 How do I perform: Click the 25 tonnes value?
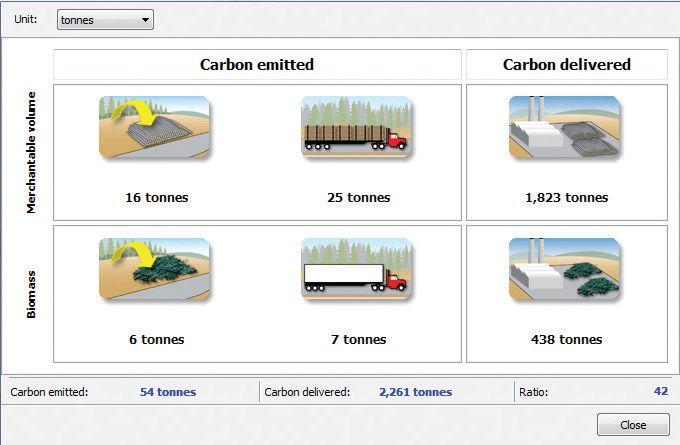pyautogui.click(x=358, y=197)
